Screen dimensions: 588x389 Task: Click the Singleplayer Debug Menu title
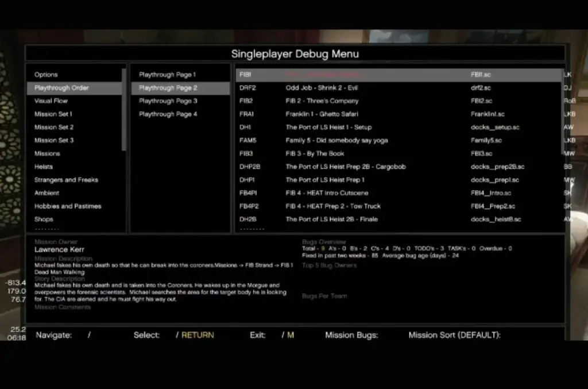(x=295, y=53)
